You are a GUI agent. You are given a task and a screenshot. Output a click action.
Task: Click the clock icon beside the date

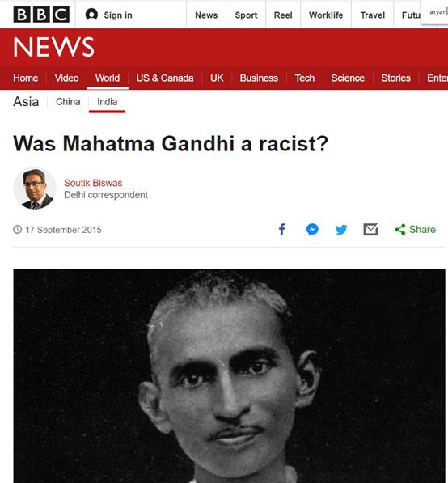tap(17, 230)
